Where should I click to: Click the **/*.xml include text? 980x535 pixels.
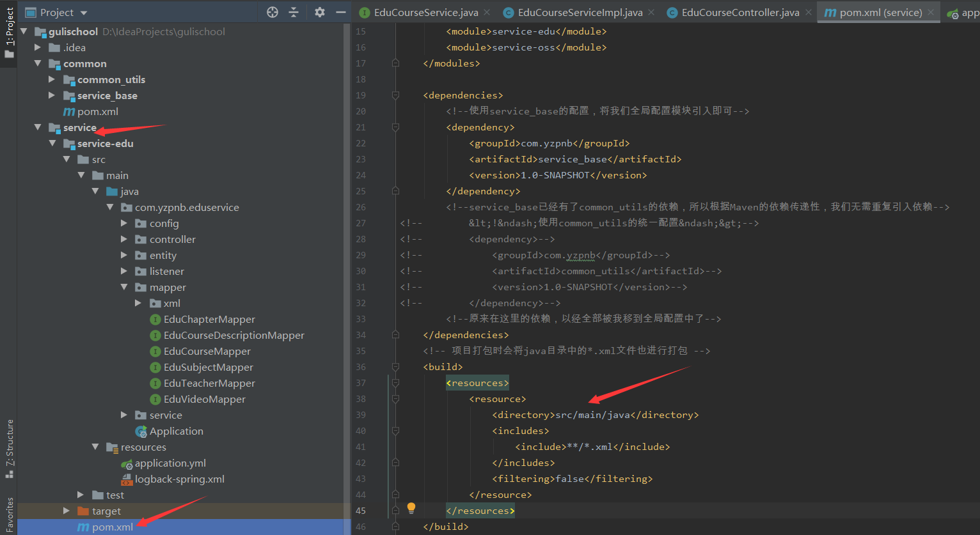590,447
